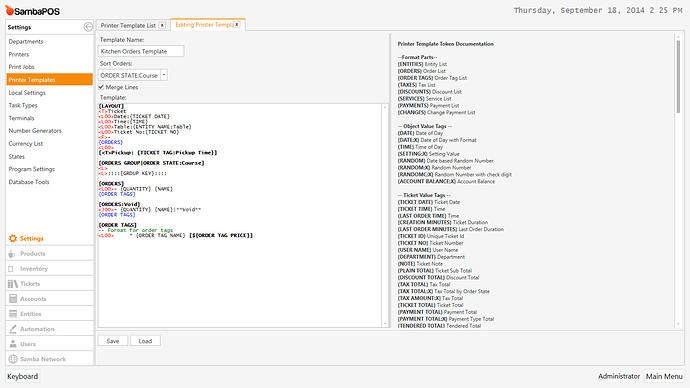Image resolution: width=690 pixels, height=388 pixels.
Task: Click the Inventory section icon
Action: tap(11, 269)
